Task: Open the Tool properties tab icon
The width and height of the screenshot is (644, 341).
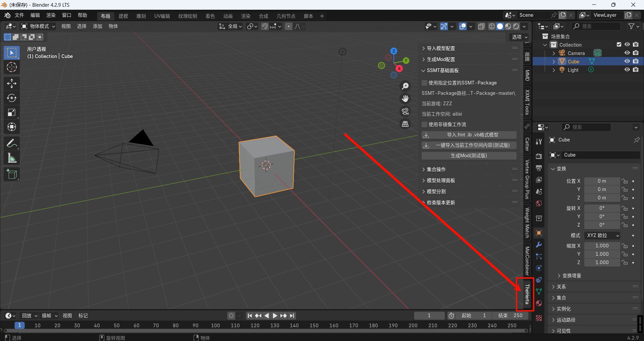Action: click(x=539, y=141)
